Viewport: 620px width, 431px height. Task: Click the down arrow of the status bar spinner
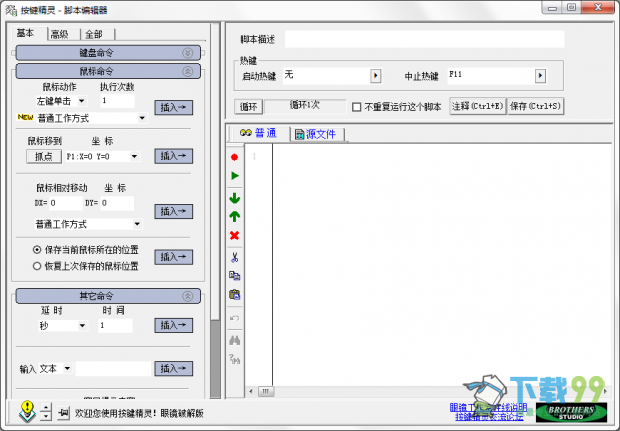[46, 416]
